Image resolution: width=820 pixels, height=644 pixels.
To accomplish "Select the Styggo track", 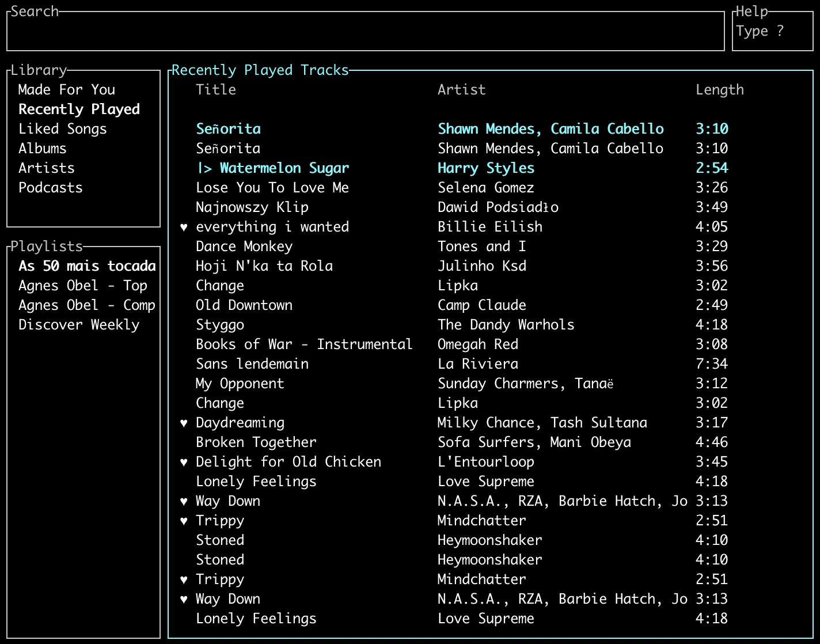I will (220, 325).
